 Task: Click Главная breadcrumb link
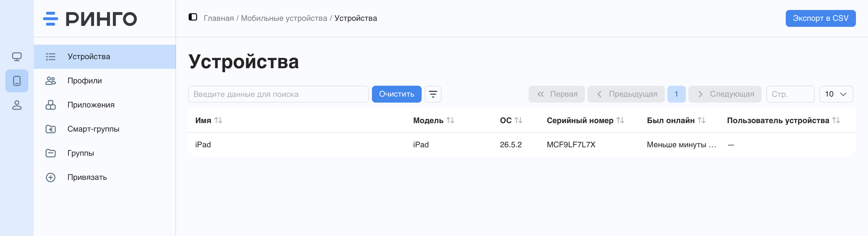(219, 18)
